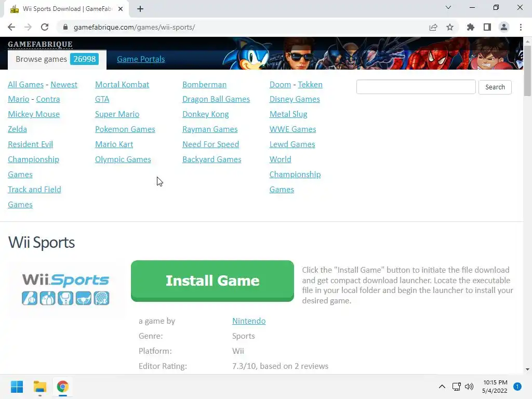
Task: Open the Need For Speed link
Action: pyautogui.click(x=210, y=144)
